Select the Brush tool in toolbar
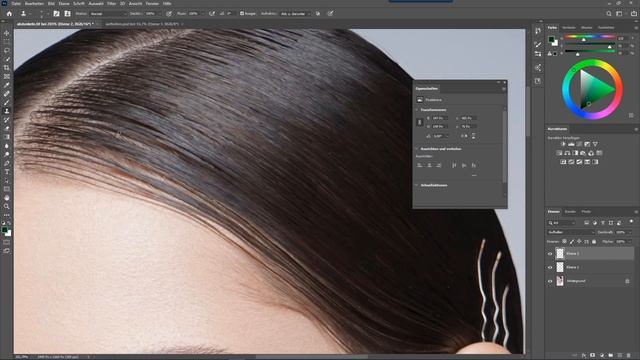 click(7, 102)
